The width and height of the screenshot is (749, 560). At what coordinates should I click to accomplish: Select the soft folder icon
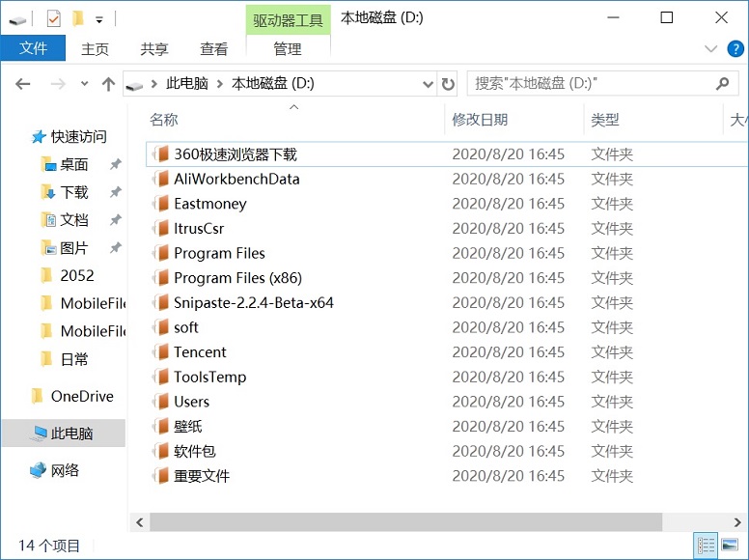(x=161, y=327)
